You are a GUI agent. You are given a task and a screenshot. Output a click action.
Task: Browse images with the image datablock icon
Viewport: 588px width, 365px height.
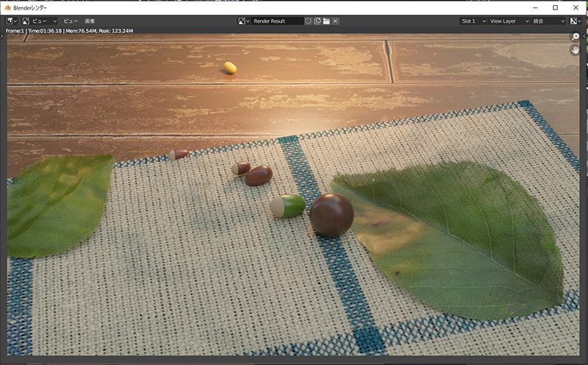point(244,21)
